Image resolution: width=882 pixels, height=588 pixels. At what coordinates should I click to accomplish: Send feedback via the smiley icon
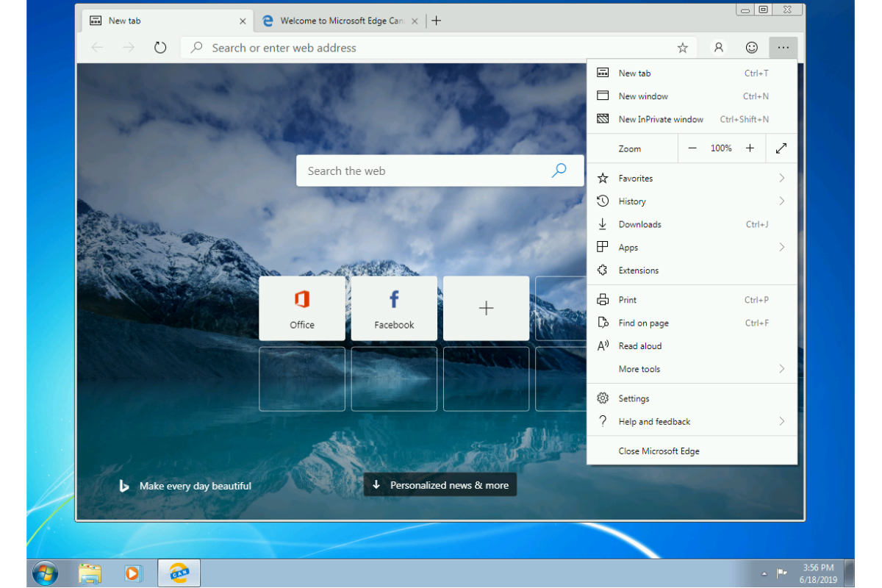751,47
